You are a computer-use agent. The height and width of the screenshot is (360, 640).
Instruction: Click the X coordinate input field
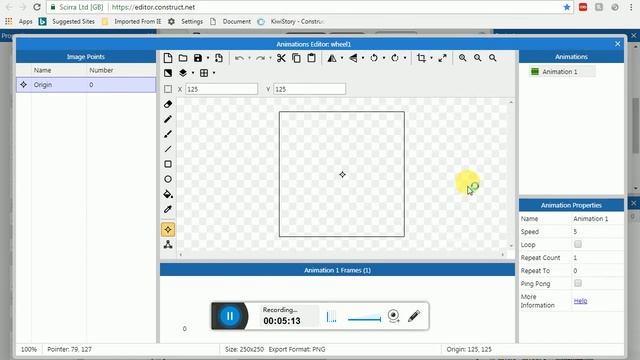[222, 89]
